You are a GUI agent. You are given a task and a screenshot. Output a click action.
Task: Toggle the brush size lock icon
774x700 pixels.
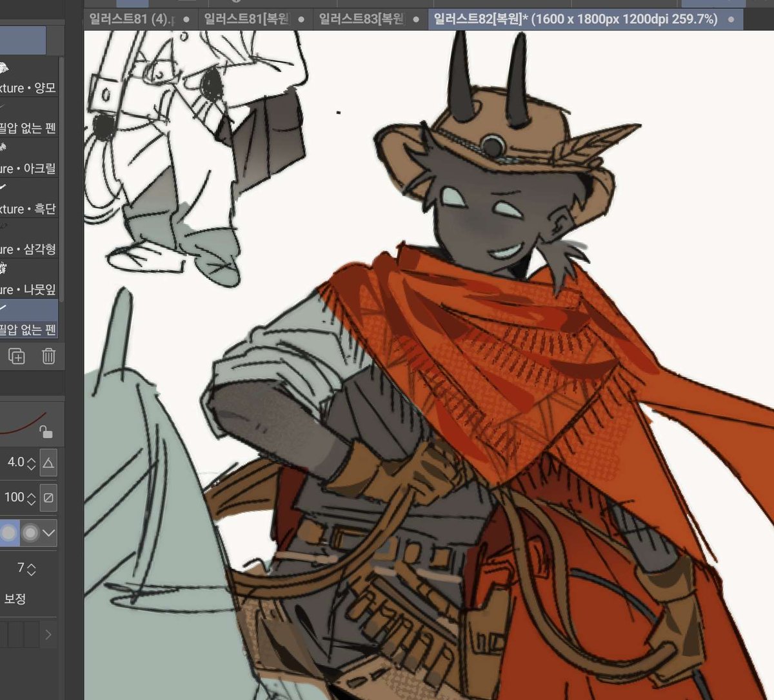pos(45,432)
